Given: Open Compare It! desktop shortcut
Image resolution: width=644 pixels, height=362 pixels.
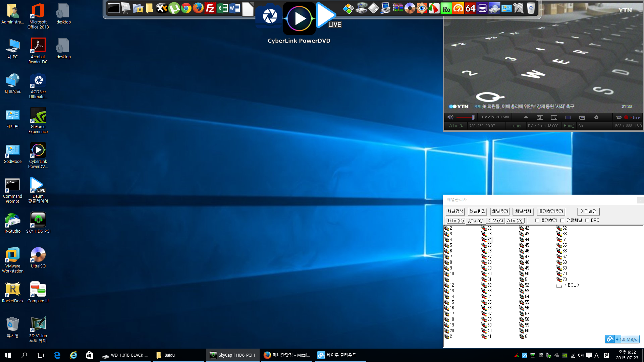Looking at the screenshot, I should [x=38, y=292].
